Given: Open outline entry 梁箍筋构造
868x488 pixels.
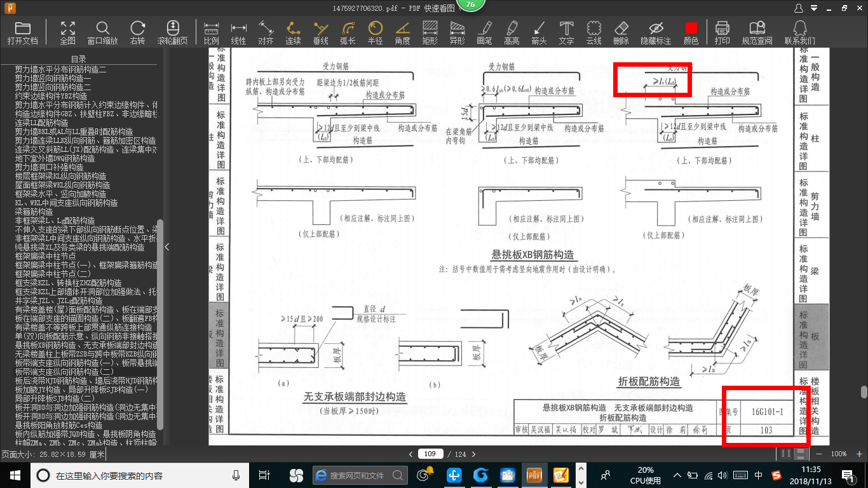Looking at the screenshot, I should (x=34, y=212).
